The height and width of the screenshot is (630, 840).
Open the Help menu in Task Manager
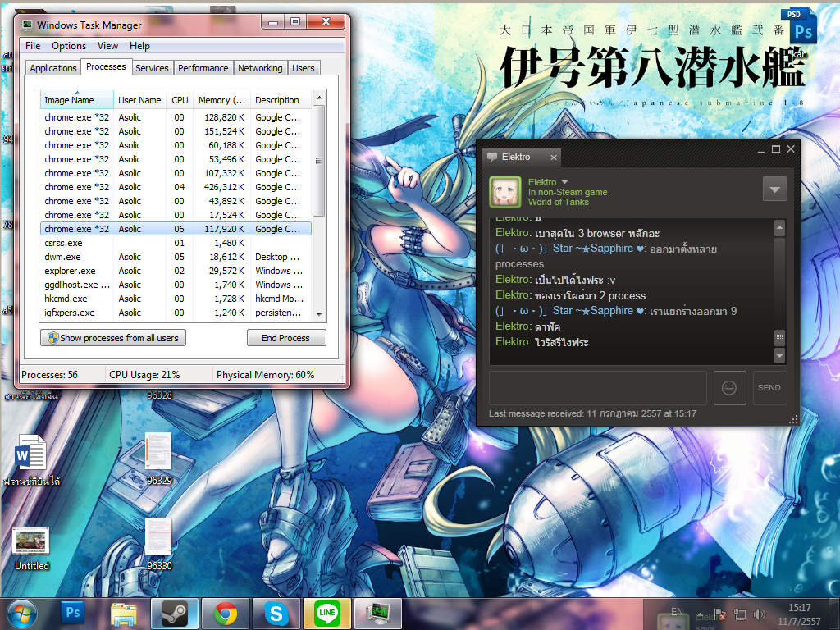(139, 46)
